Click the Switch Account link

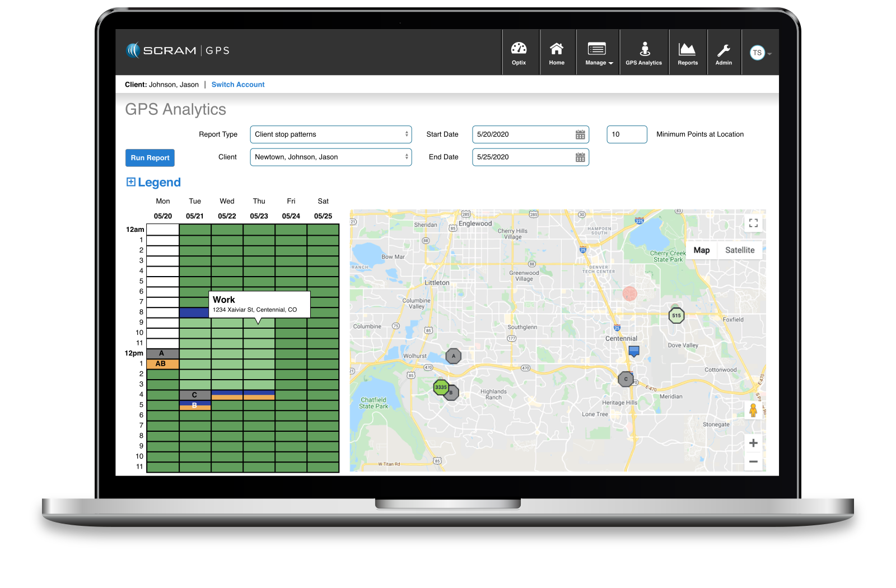point(237,84)
